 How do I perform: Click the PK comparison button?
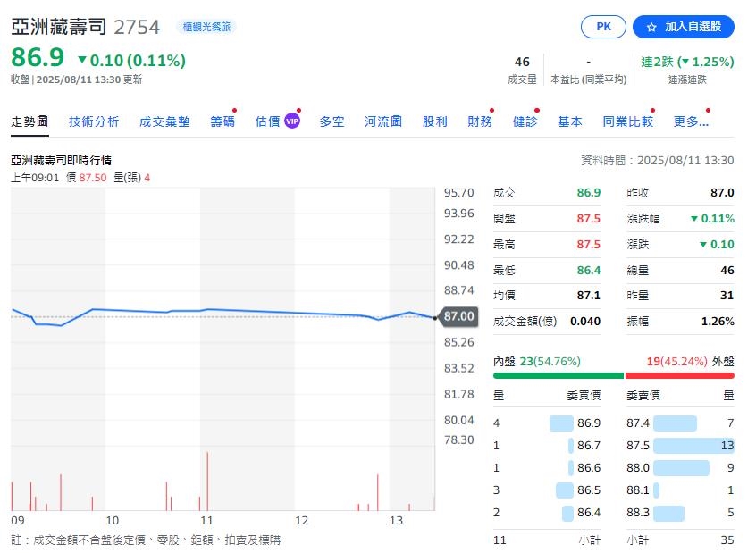pos(602,27)
